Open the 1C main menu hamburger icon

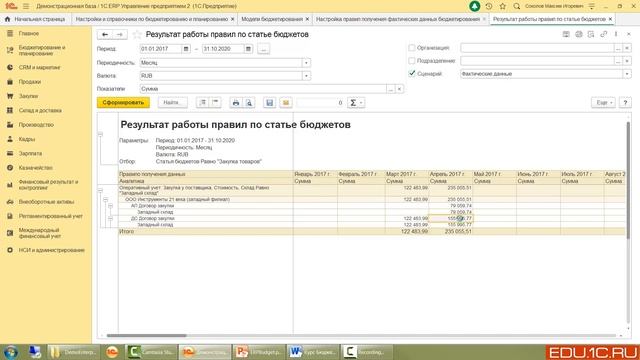pyautogui.click(x=26, y=6)
